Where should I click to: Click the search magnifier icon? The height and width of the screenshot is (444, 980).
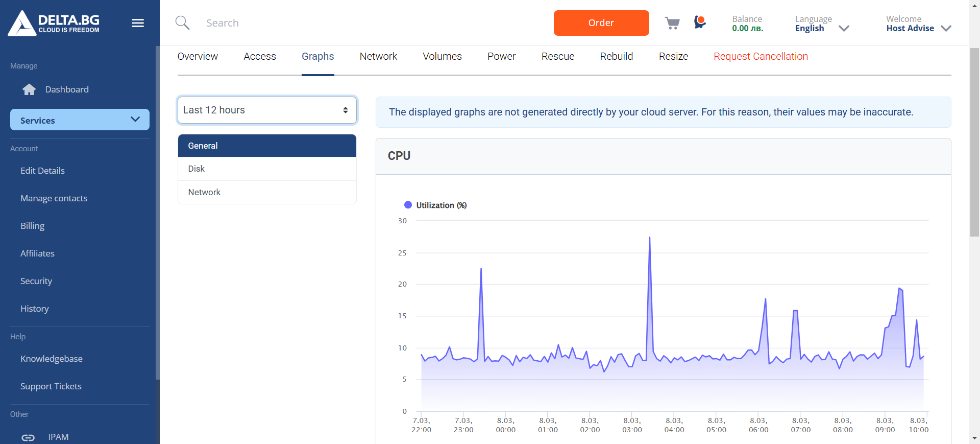pyautogui.click(x=182, y=23)
